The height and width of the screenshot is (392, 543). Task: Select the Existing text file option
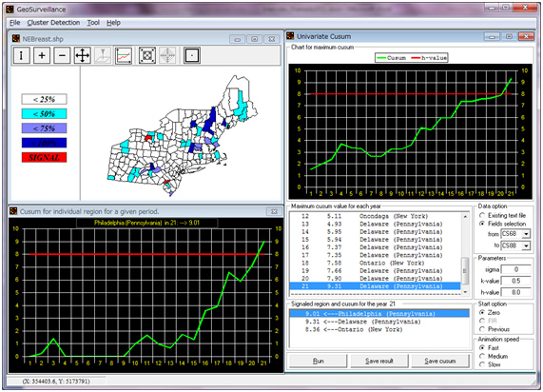point(482,216)
